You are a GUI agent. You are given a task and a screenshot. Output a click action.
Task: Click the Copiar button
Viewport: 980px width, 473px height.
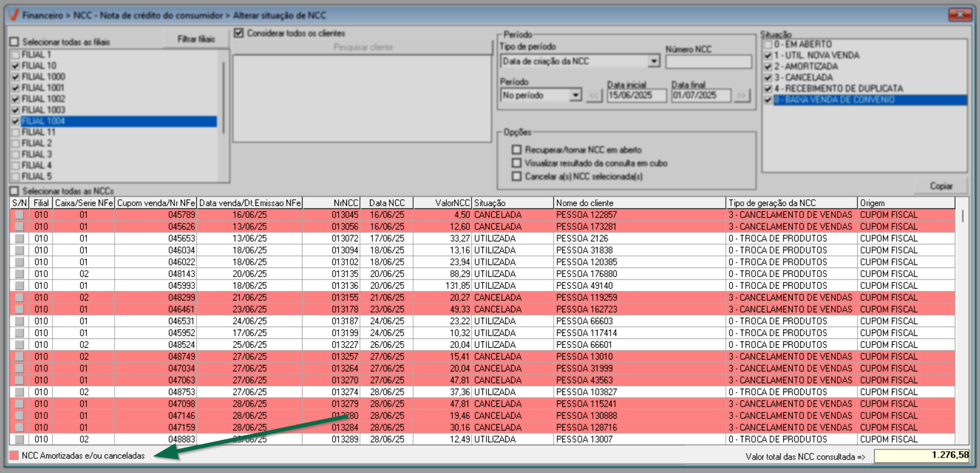click(941, 186)
